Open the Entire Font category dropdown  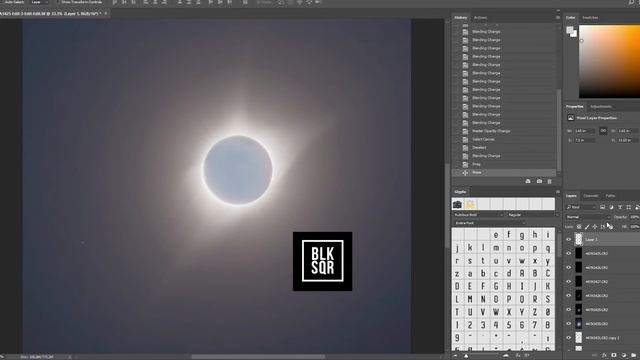pyautogui.click(x=489, y=223)
